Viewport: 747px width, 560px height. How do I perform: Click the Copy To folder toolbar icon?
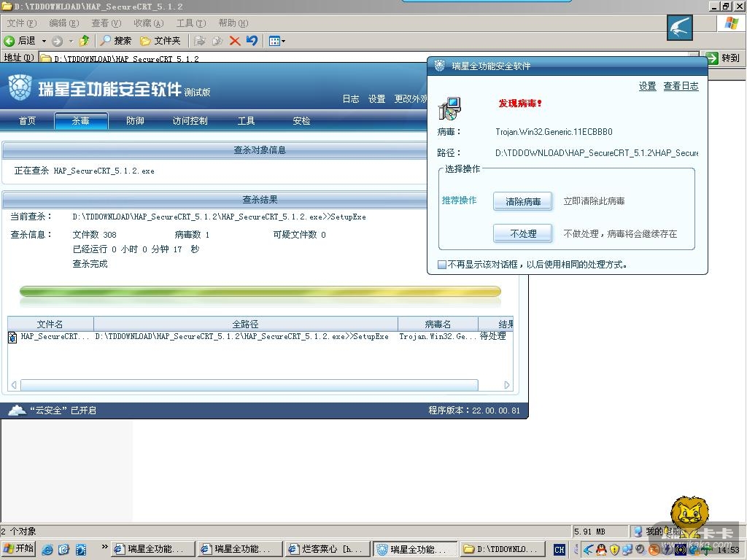click(x=217, y=41)
